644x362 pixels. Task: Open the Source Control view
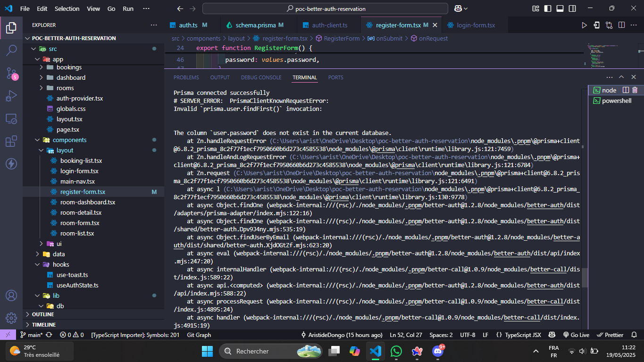[11, 73]
